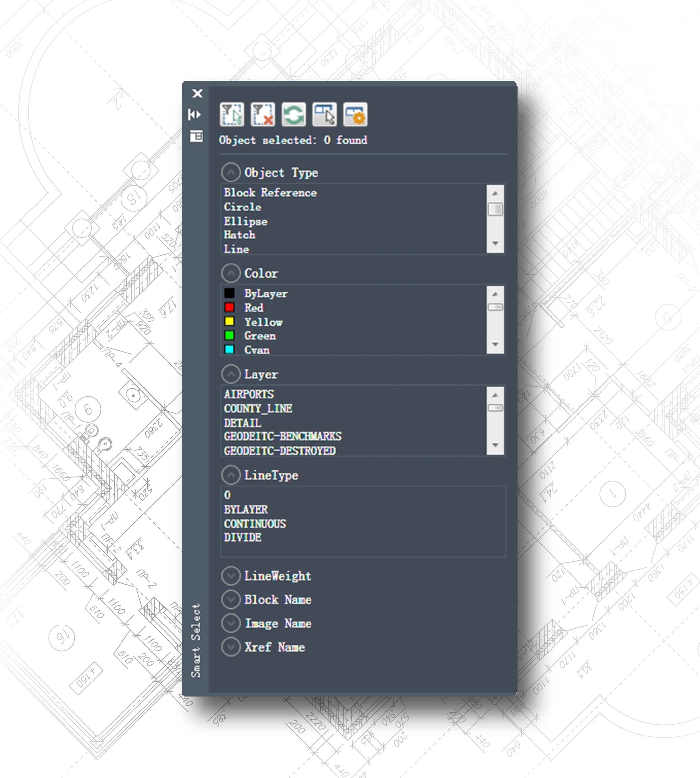Viewport: 700px width, 778px height.
Task: Click the filter select objects icon
Action: point(231,114)
